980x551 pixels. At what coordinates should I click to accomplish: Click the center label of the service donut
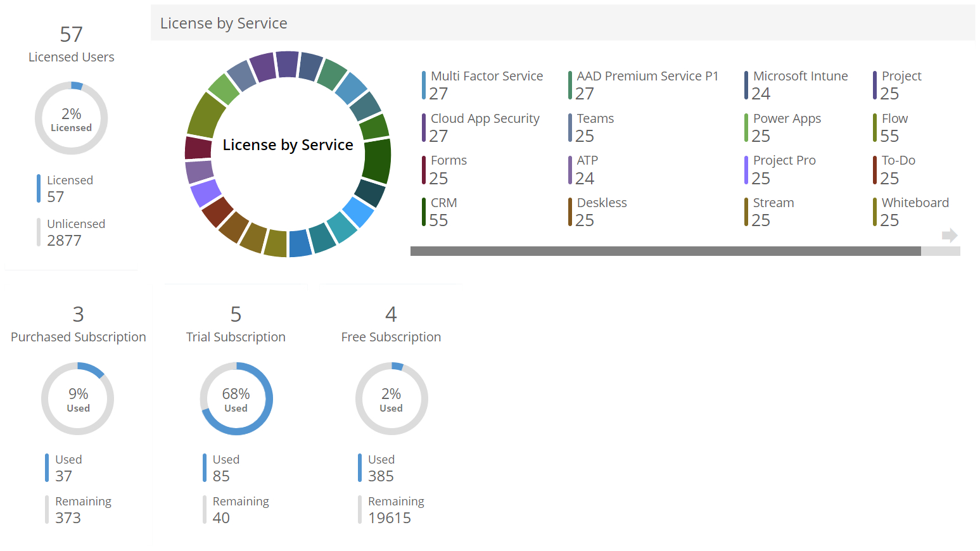[288, 145]
